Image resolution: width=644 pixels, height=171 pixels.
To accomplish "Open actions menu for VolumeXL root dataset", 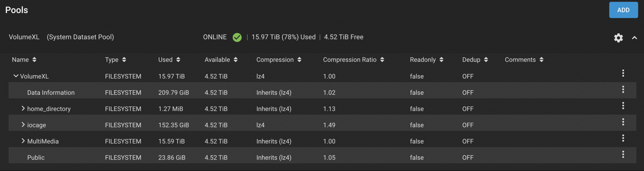I will tap(623, 73).
